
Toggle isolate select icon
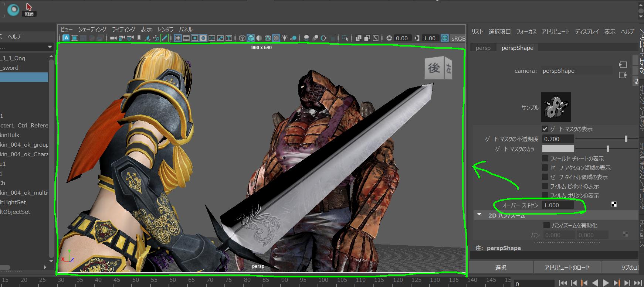[x=345, y=38]
